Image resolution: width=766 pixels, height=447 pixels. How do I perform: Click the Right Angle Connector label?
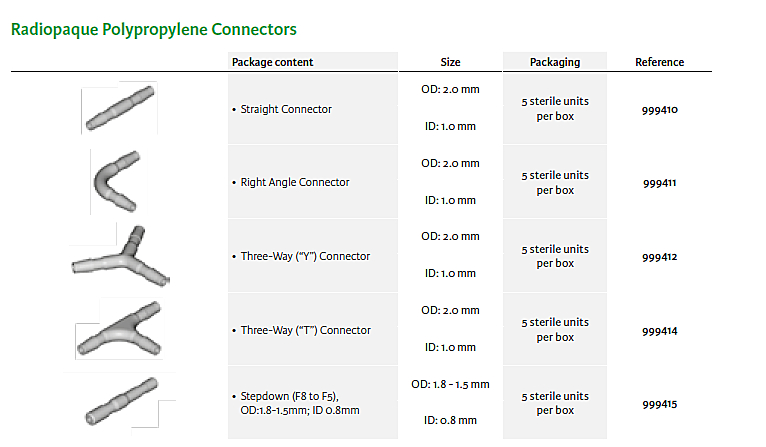295,183
